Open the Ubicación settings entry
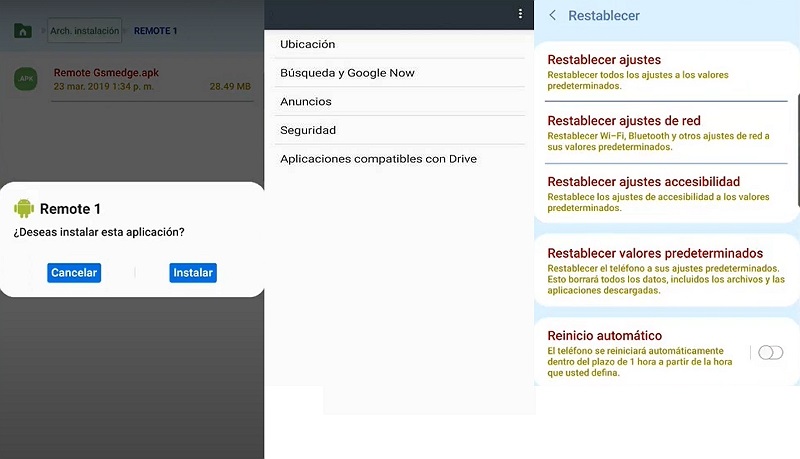This screenshot has width=800, height=459. (307, 44)
